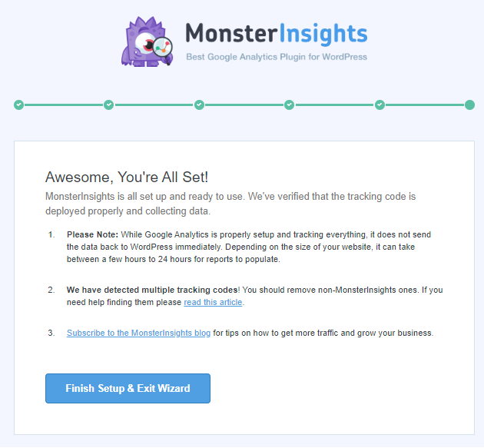
Task: Click the Finish Setup & Exit Wizard button
Action: coord(128,388)
